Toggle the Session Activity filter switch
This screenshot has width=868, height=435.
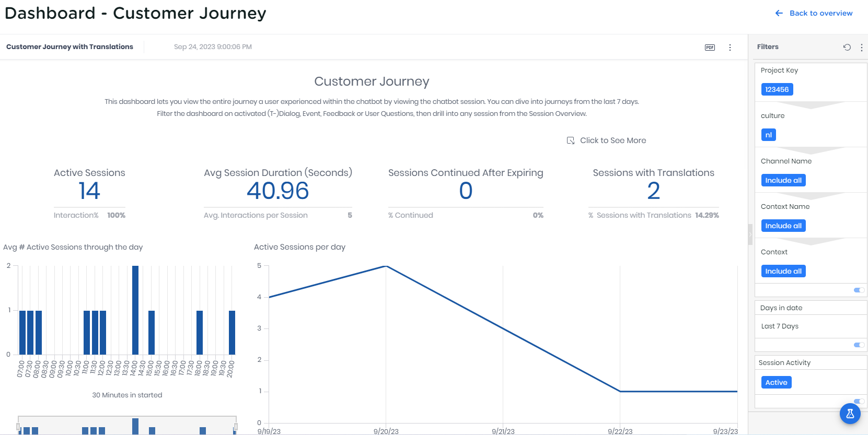click(x=859, y=401)
